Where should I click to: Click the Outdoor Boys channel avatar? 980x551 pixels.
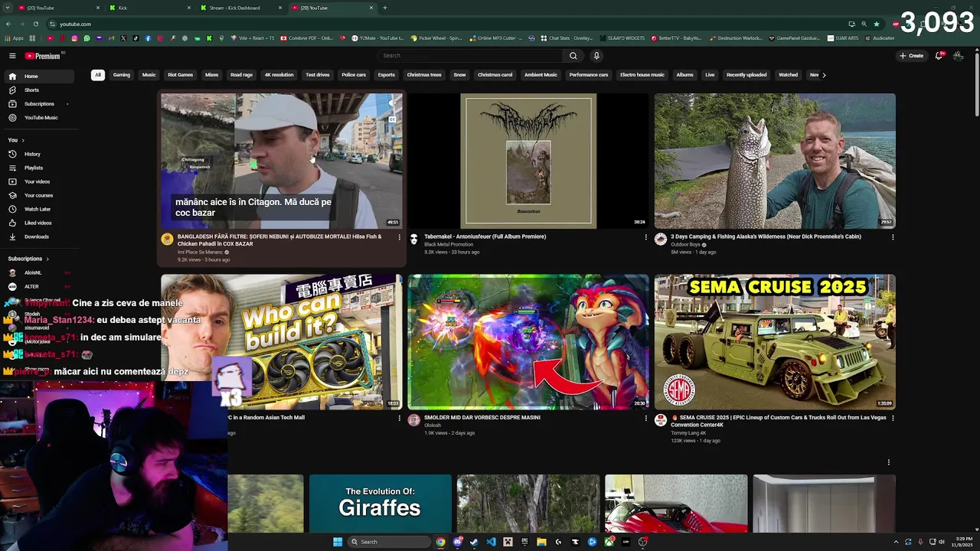pyautogui.click(x=661, y=240)
